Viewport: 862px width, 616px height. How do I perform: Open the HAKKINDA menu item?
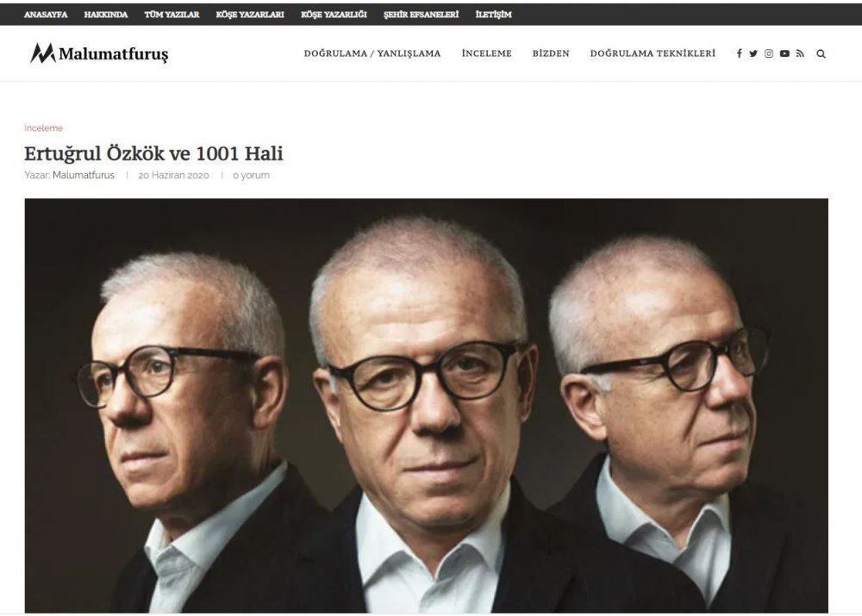(105, 15)
